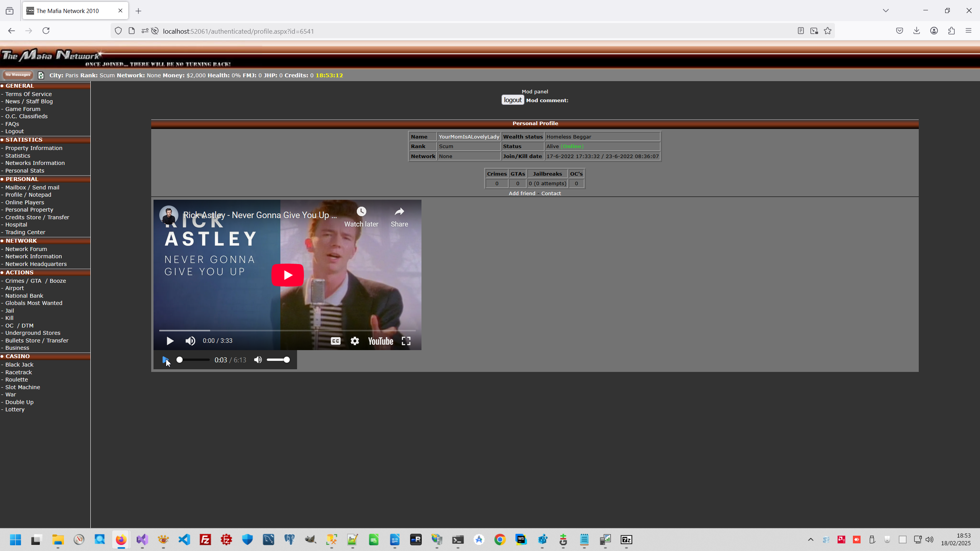Screen dimensions: 980x551
Task: Toggle closed captions on YouTube player
Action: [335, 341]
